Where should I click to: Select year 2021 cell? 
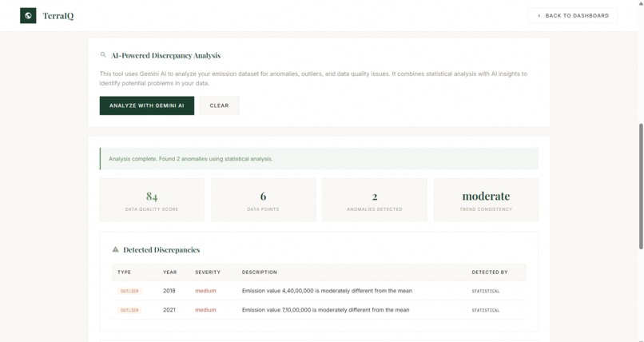pos(169,310)
